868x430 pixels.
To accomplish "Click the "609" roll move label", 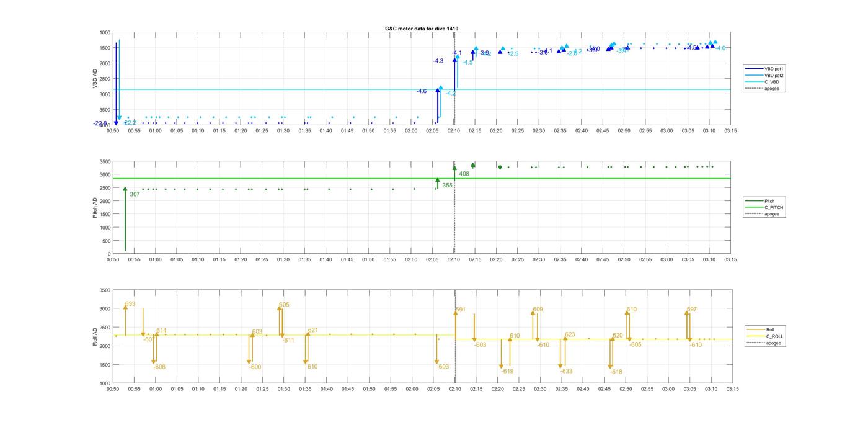I will click(538, 310).
